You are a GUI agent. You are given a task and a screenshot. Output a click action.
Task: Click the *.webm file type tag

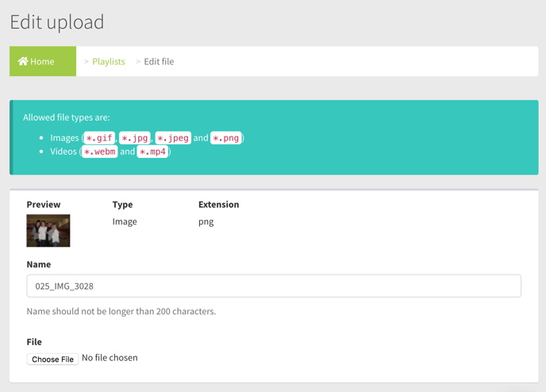[100, 152]
